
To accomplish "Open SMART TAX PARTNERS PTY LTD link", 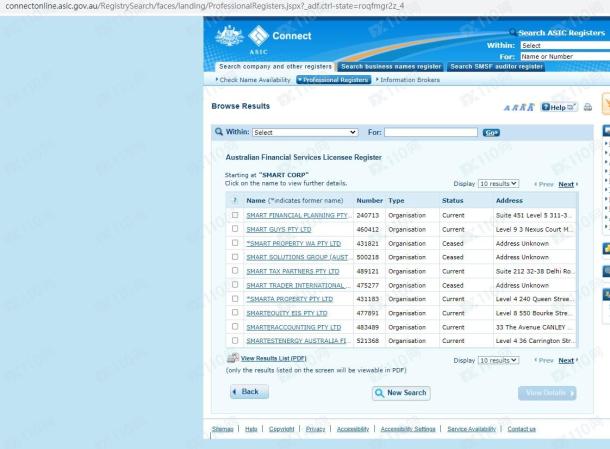I will [x=293, y=271].
